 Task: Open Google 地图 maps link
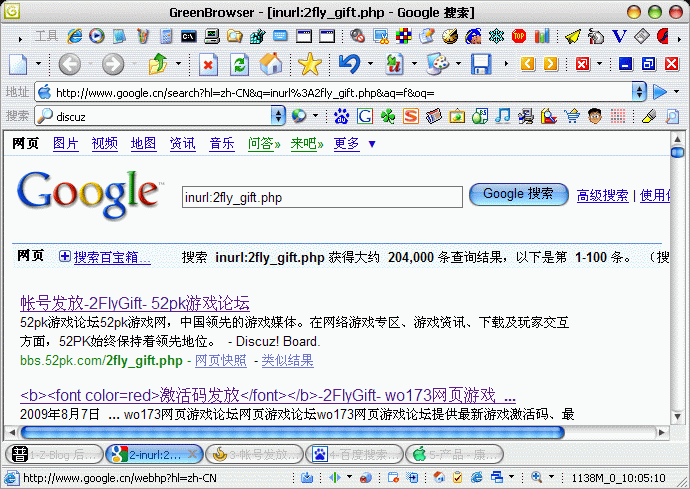[x=143, y=143]
